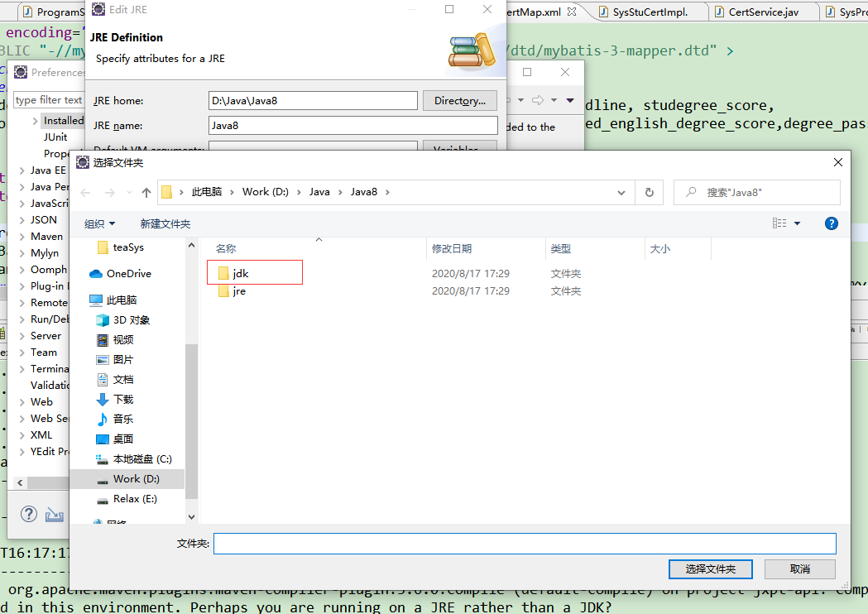Click inside the 文件夹 name input field
This screenshot has width=868, height=614.
pyautogui.click(x=524, y=543)
